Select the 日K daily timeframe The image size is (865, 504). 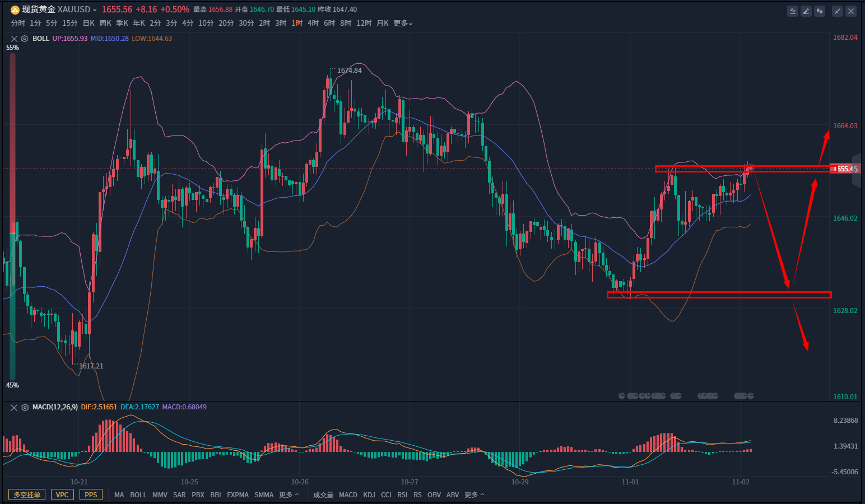click(x=89, y=24)
